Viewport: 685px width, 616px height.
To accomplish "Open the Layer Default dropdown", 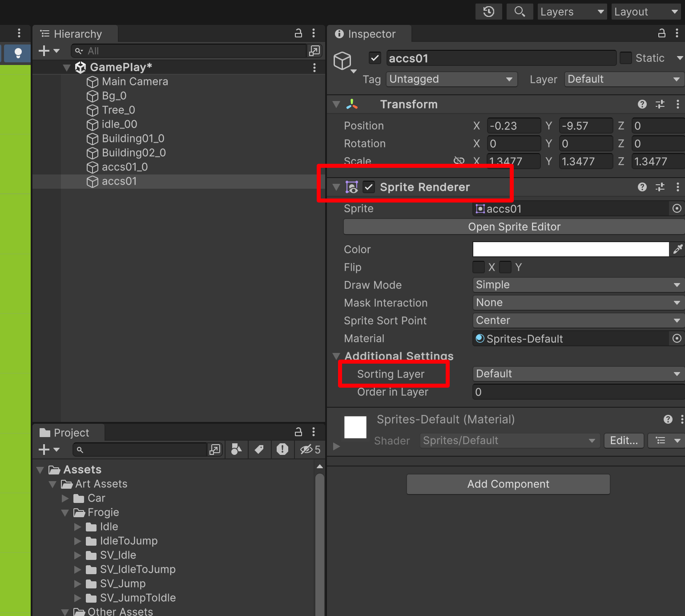I will coord(625,79).
